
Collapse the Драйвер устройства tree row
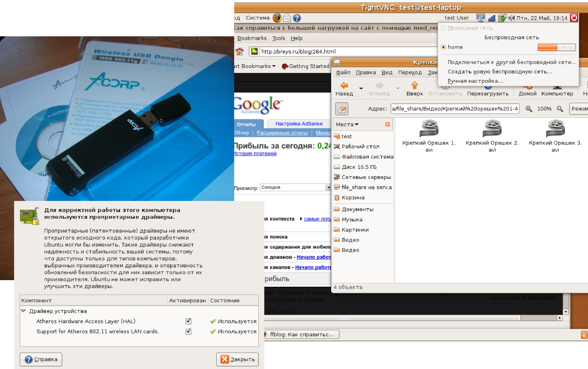[24, 311]
